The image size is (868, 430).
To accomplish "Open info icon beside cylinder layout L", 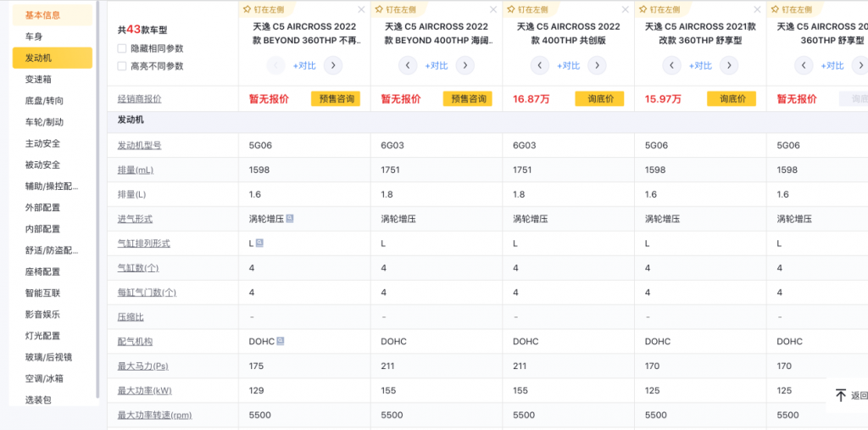I will (259, 243).
